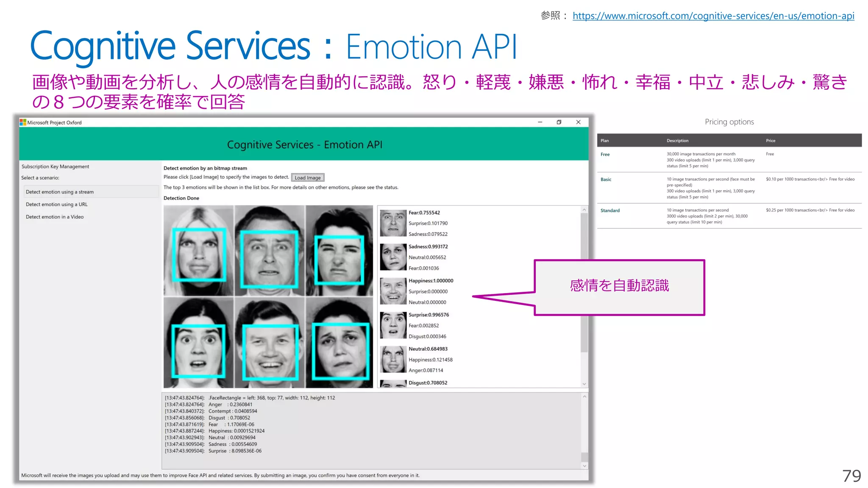The width and height of the screenshot is (868, 488).
Task: Click the log panel scrollbar thumb
Action: tap(584, 457)
